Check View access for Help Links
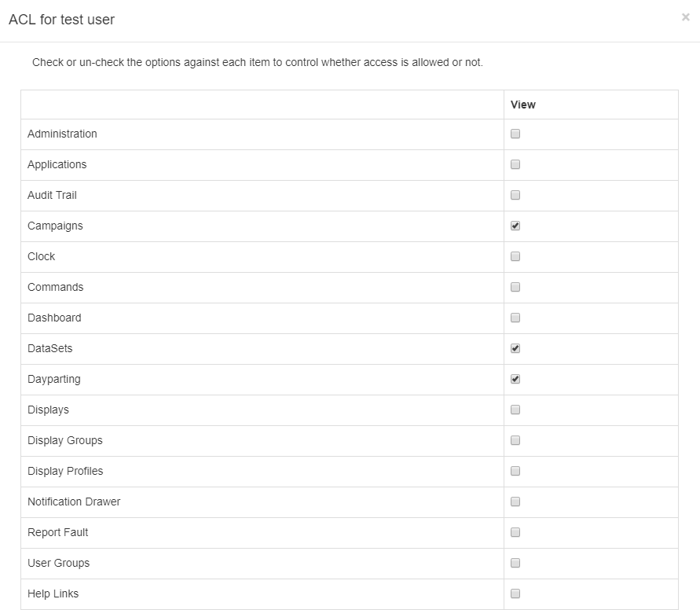Image resolution: width=700 pixels, height=610 pixels. pos(515,593)
